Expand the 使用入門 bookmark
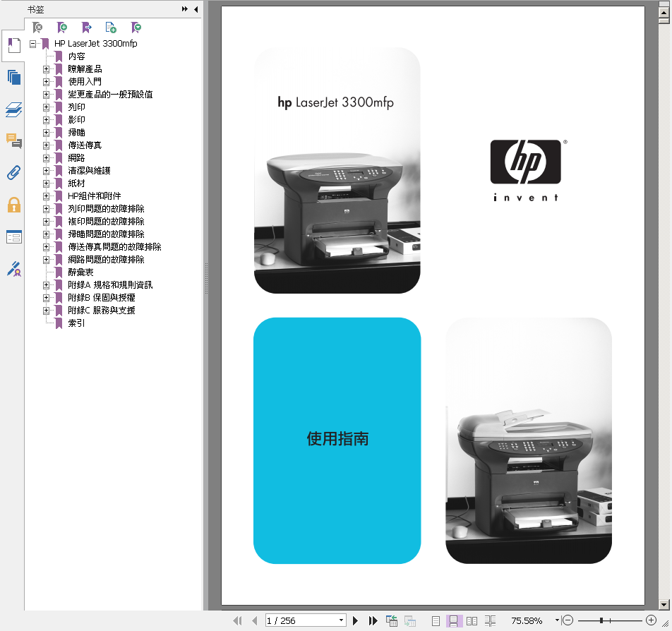 pos(46,81)
